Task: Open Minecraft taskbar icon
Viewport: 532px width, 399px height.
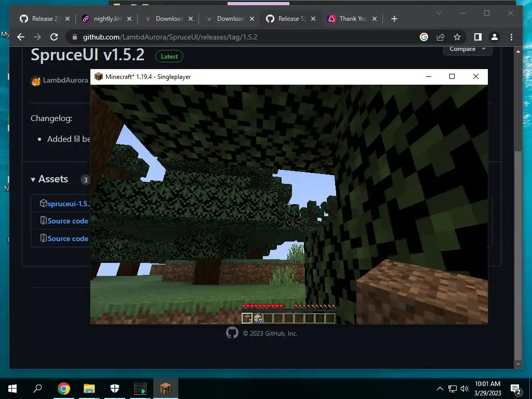Action: click(x=166, y=389)
